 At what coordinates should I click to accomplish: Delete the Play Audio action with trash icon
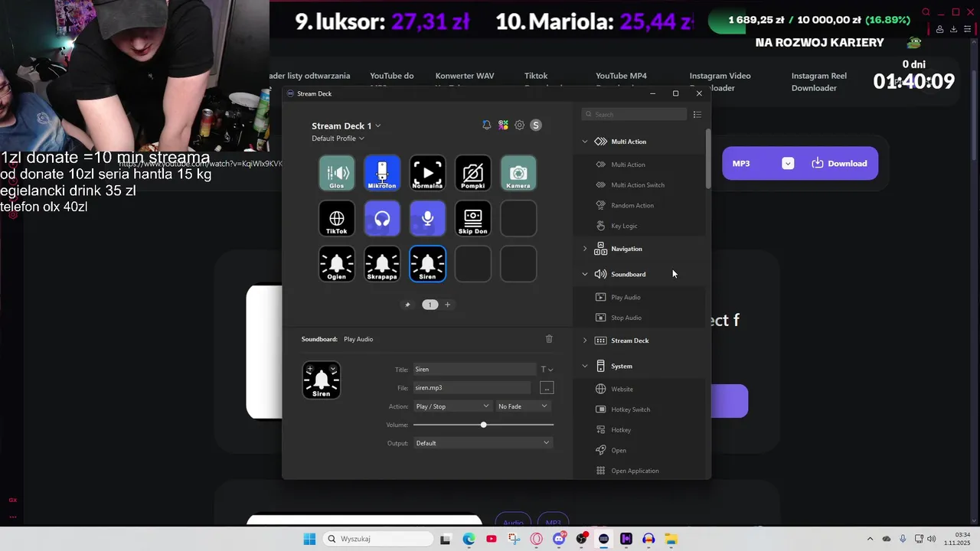[x=549, y=339]
